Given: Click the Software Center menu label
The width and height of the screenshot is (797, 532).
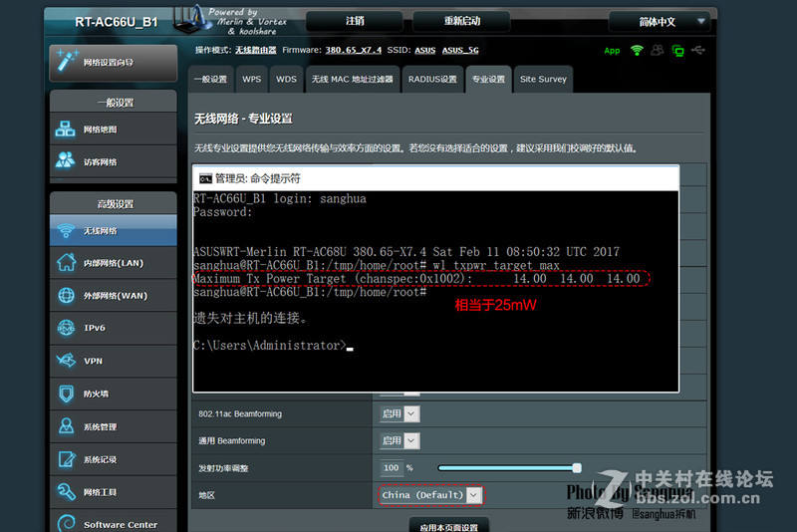Looking at the screenshot, I should pyautogui.click(x=121, y=525).
